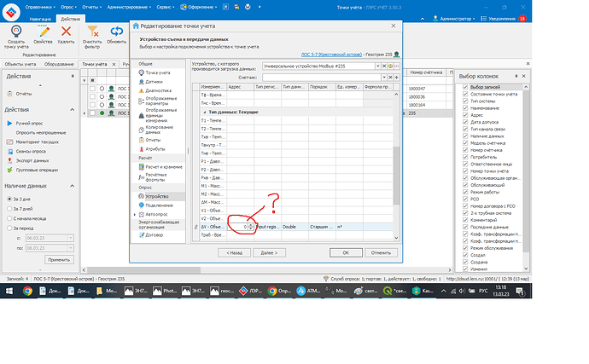Click the ellipsis button beside the device field
The height and width of the screenshot is (364, 589).
click(x=397, y=66)
